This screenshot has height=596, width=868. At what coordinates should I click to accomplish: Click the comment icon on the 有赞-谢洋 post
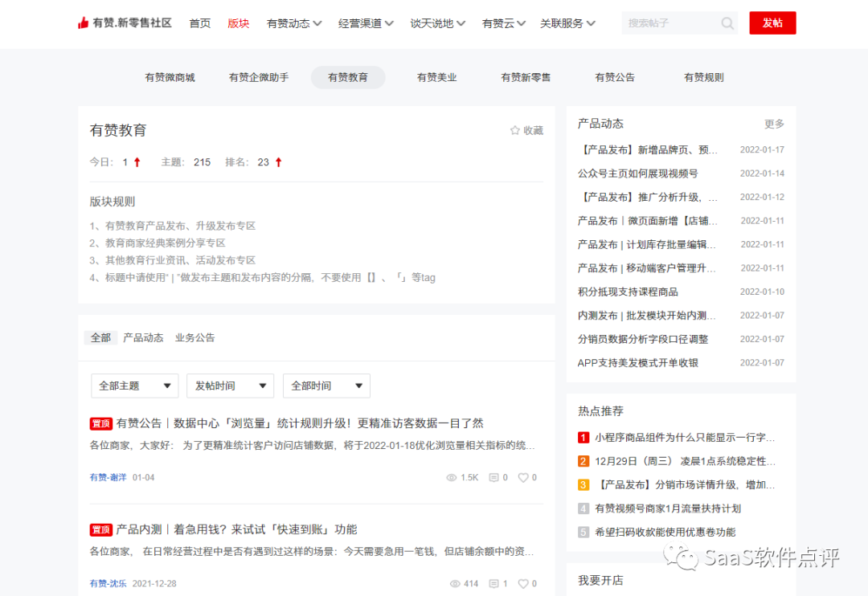(x=493, y=478)
